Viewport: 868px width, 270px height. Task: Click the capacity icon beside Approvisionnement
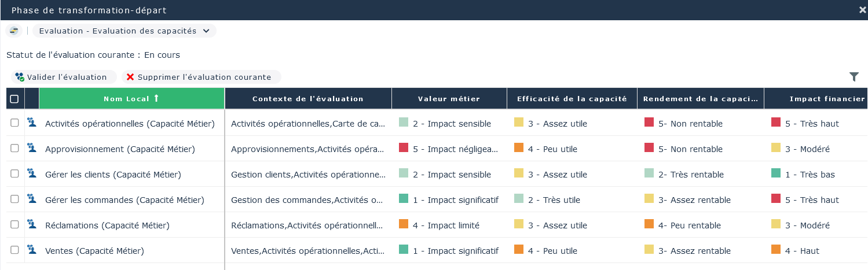[x=32, y=148]
